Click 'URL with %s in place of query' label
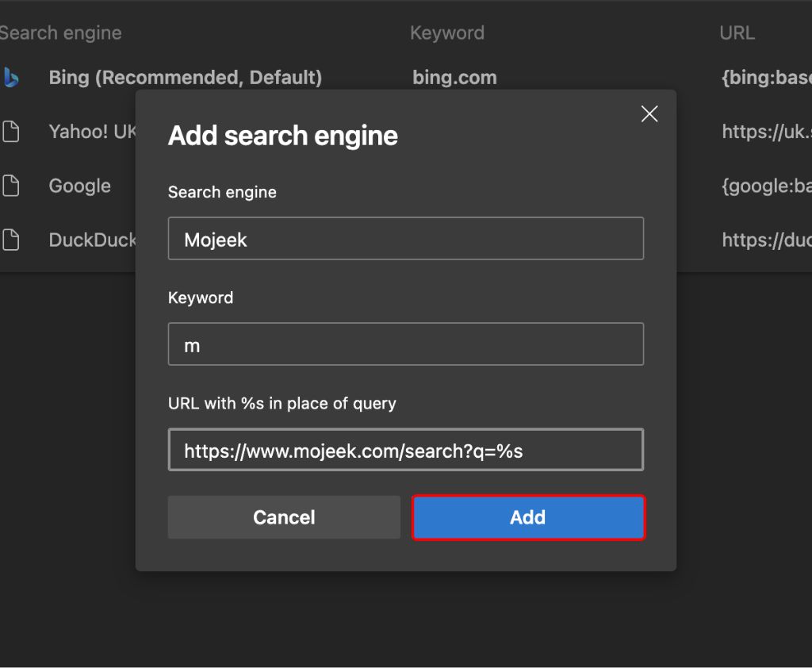 pyautogui.click(x=282, y=404)
